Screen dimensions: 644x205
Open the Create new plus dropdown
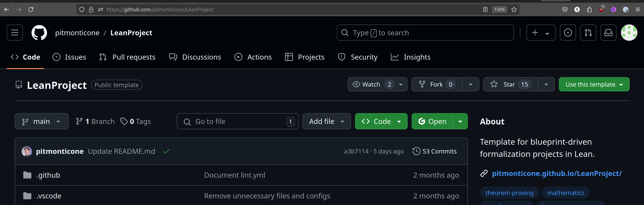coord(541,33)
